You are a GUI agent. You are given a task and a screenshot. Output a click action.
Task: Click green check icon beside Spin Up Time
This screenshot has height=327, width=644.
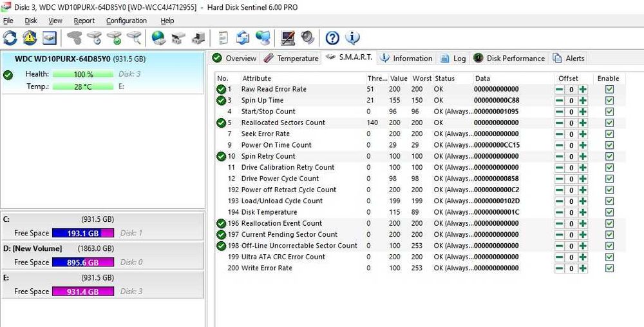tap(222, 101)
